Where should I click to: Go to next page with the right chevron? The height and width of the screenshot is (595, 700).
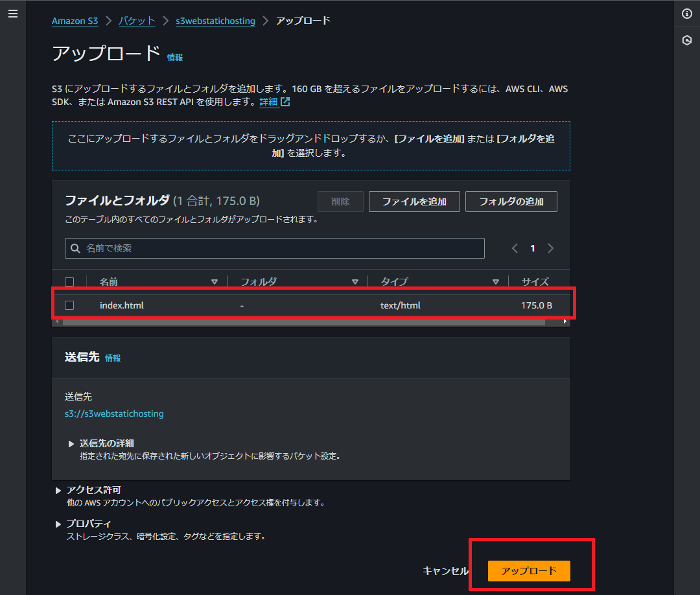(550, 248)
